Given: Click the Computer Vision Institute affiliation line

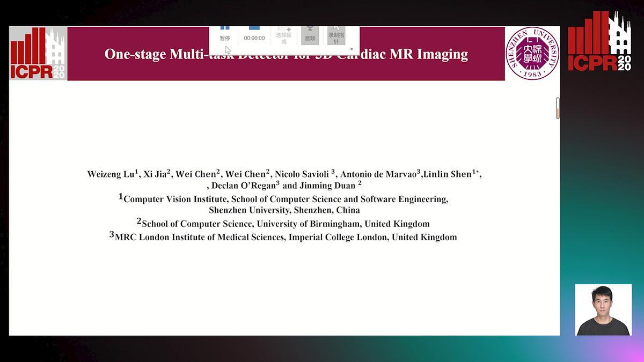Looking at the screenshot, I should 286,199.
